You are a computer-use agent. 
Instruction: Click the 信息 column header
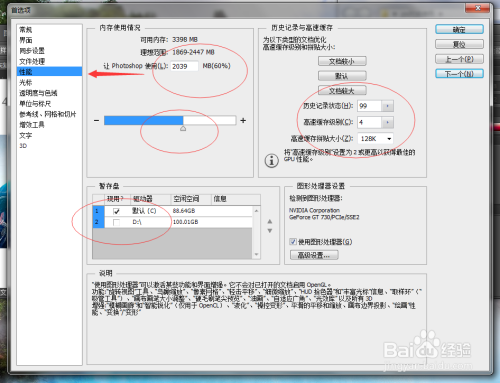pyautogui.click(x=236, y=199)
